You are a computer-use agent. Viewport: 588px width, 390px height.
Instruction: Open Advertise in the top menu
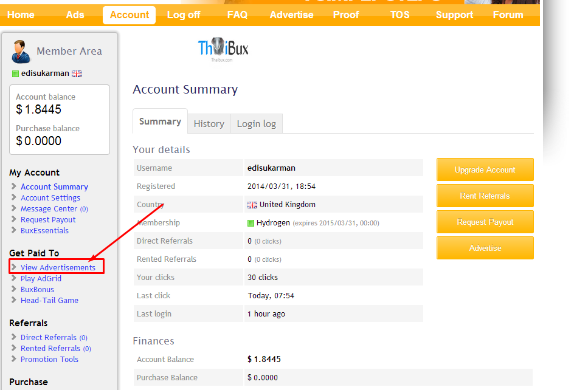(x=292, y=15)
